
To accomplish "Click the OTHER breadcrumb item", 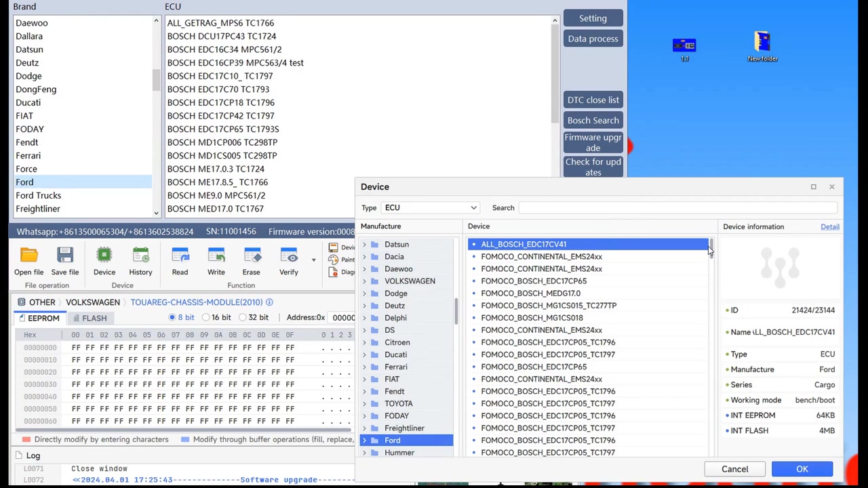I will 42,302.
